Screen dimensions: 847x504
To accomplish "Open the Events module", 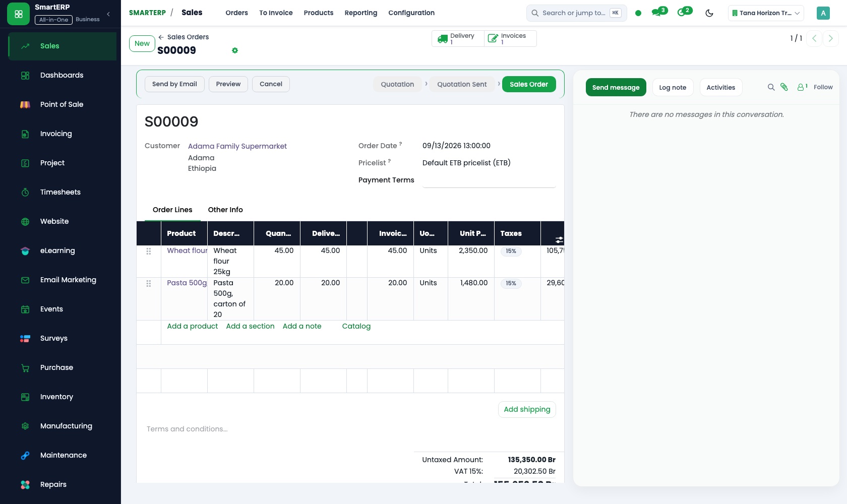I will pos(62,309).
